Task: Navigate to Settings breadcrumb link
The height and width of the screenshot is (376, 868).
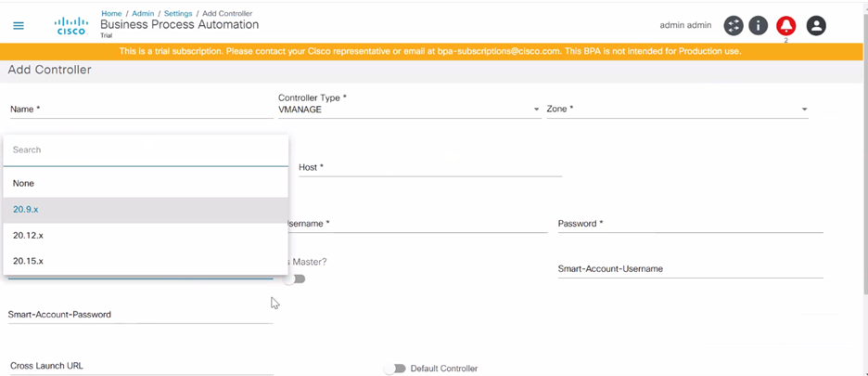Action: pos(178,14)
